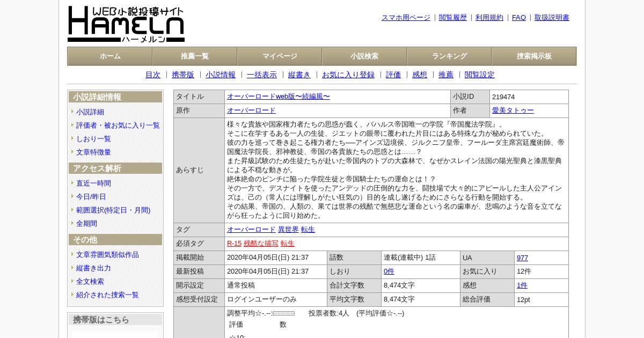Click the 携帯版はこちら heading

115,320
